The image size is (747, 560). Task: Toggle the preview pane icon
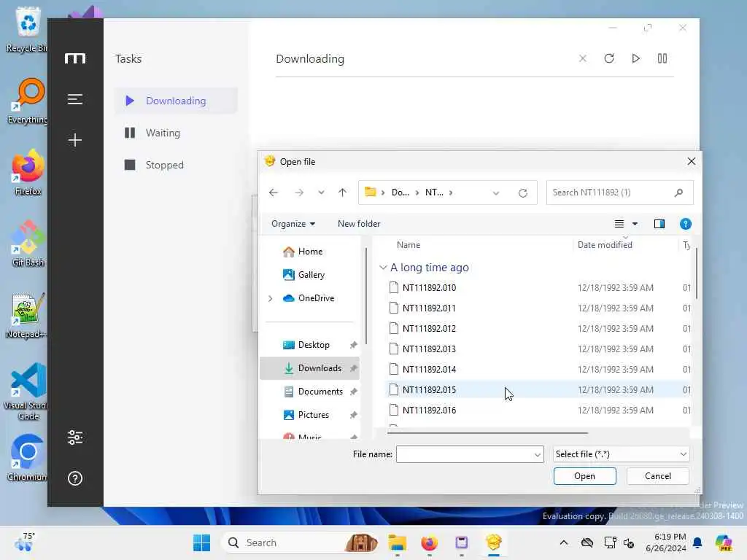(x=659, y=224)
